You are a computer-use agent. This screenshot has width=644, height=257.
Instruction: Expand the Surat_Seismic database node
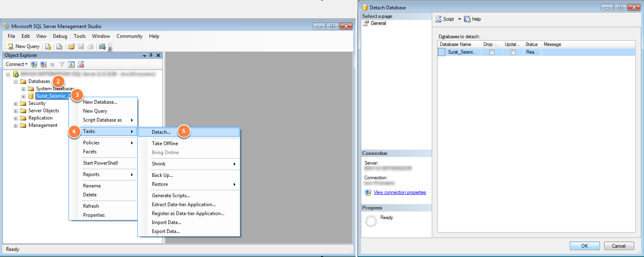(23, 96)
